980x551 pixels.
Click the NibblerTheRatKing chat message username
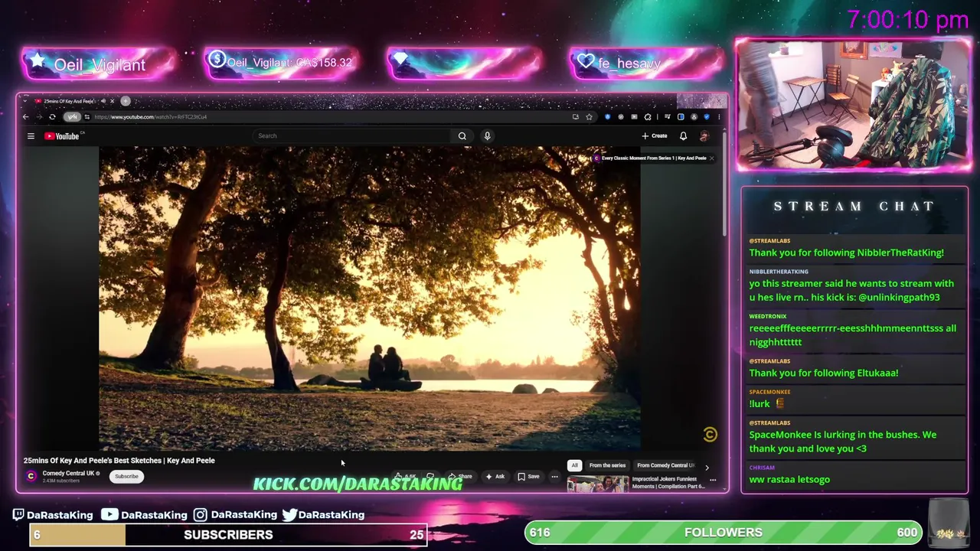(x=779, y=272)
